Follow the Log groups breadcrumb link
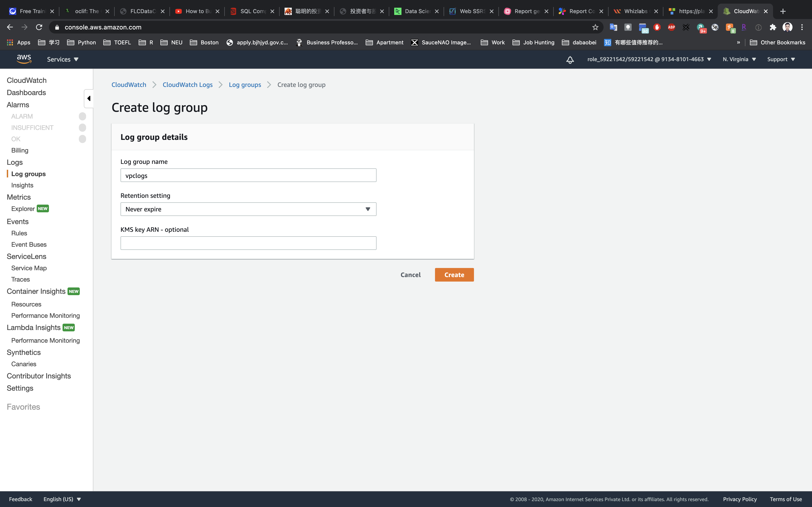This screenshot has height=507, width=812. point(245,85)
